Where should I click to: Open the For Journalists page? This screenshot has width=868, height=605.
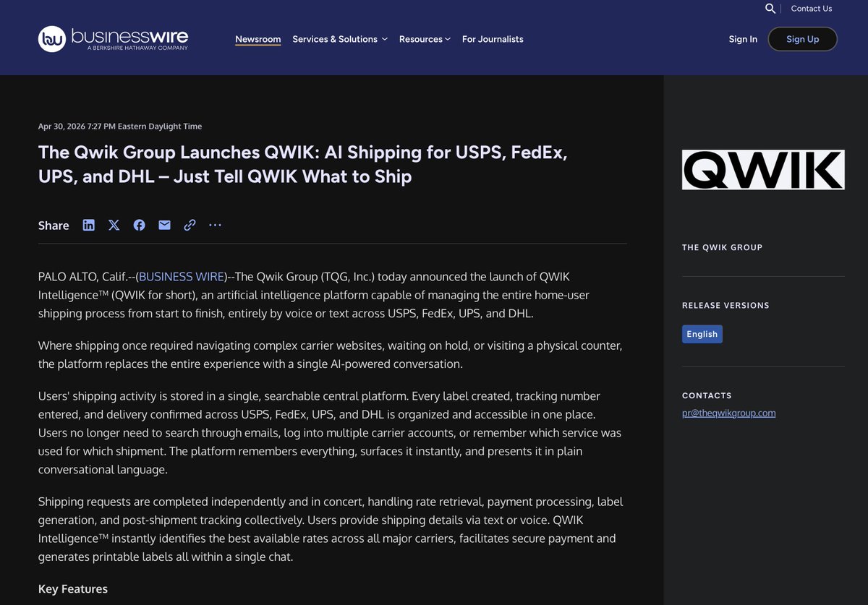pyautogui.click(x=493, y=39)
